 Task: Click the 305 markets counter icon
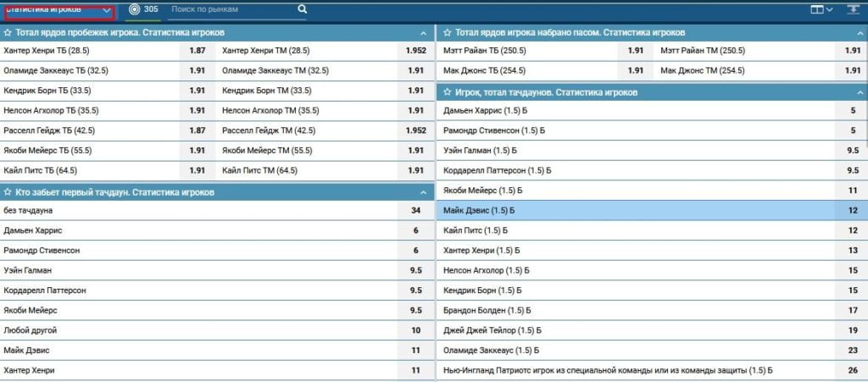coord(133,10)
